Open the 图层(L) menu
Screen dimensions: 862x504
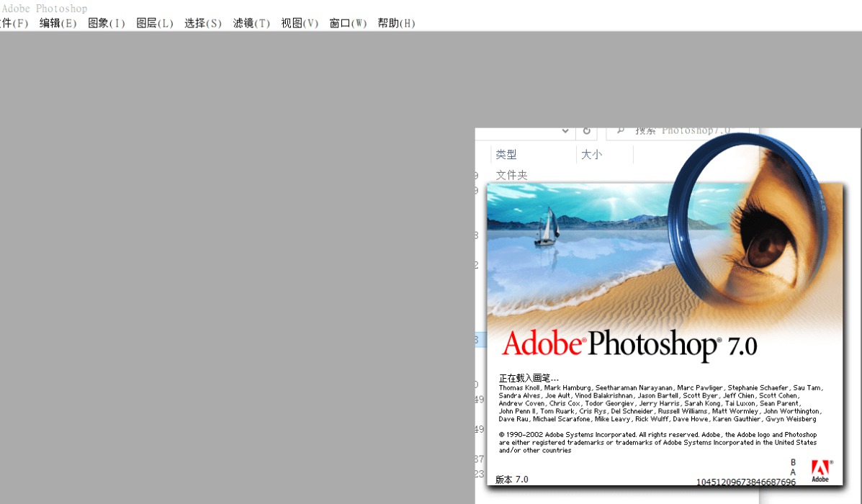click(155, 23)
